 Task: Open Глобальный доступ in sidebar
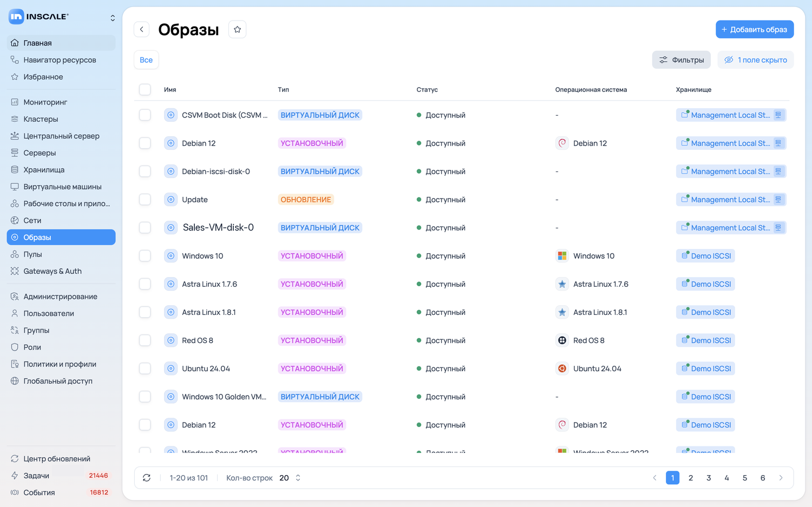pos(61,381)
